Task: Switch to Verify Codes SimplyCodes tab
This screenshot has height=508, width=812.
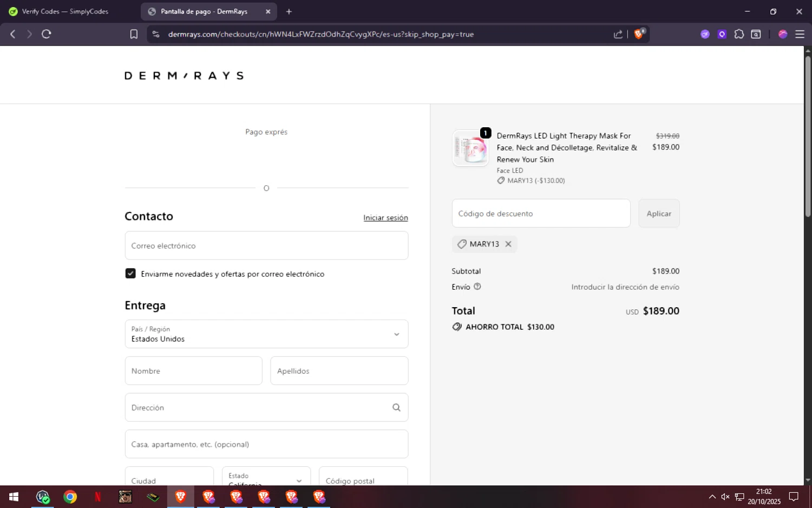Action: (65, 11)
